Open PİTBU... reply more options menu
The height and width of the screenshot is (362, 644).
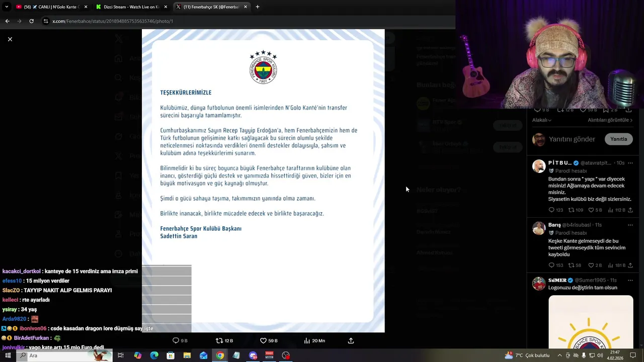point(630,163)
